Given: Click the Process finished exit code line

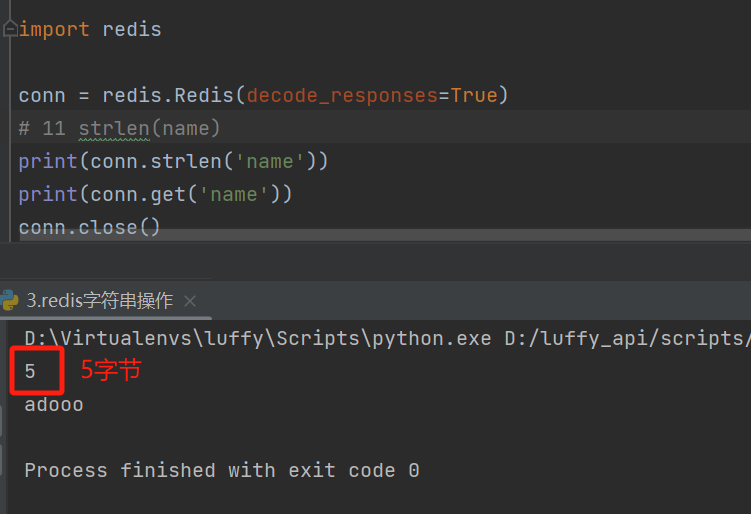Looking at the screenshot, I should coord(221,470).
